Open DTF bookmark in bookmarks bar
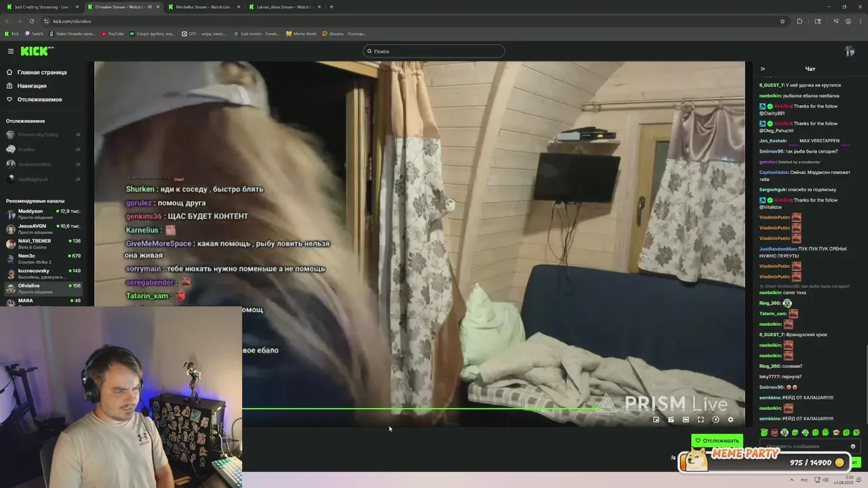The height and width of the screenshot is (488, 868). [204, 33]
